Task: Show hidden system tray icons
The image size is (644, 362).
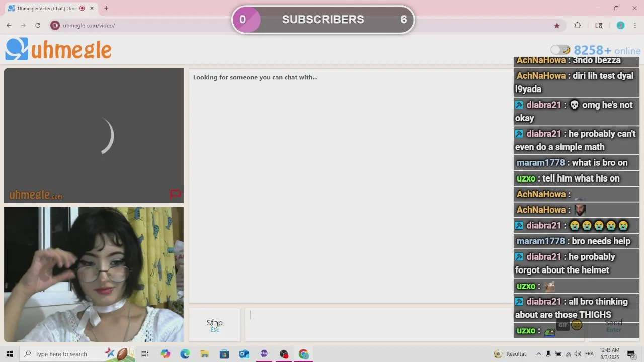Action: (x=539, y=354)
